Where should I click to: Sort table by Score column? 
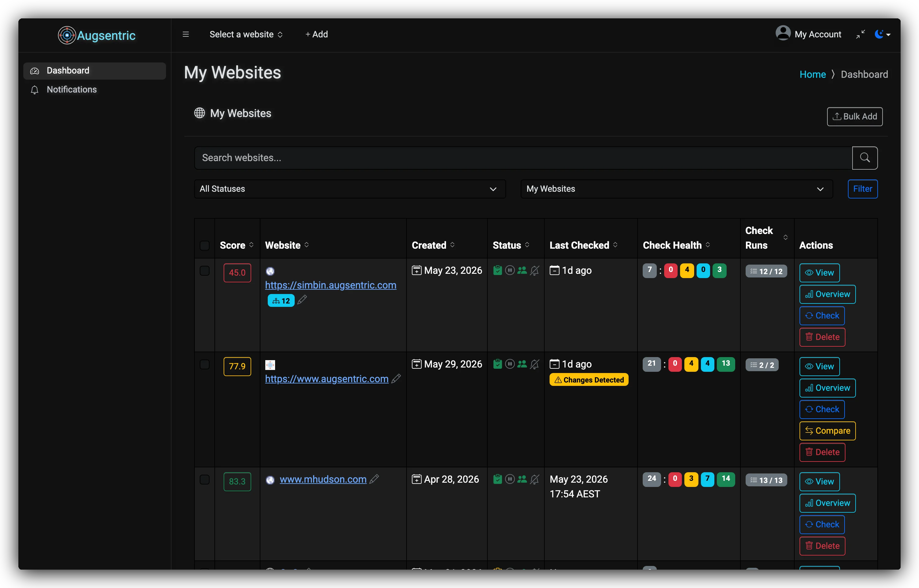(237, 245)
